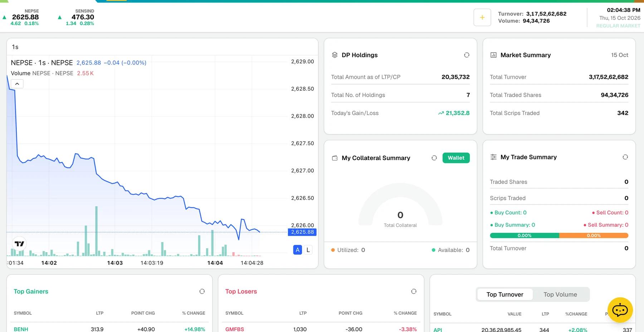The image size is (644, 332).
Task: Switch to Top Turnover tab
Action: (x=505, y=294)
